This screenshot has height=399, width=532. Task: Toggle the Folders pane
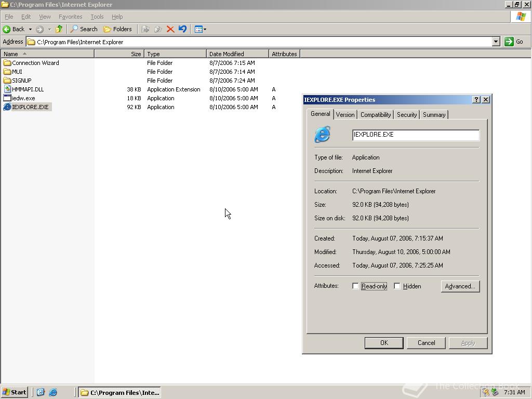point(118,29)
